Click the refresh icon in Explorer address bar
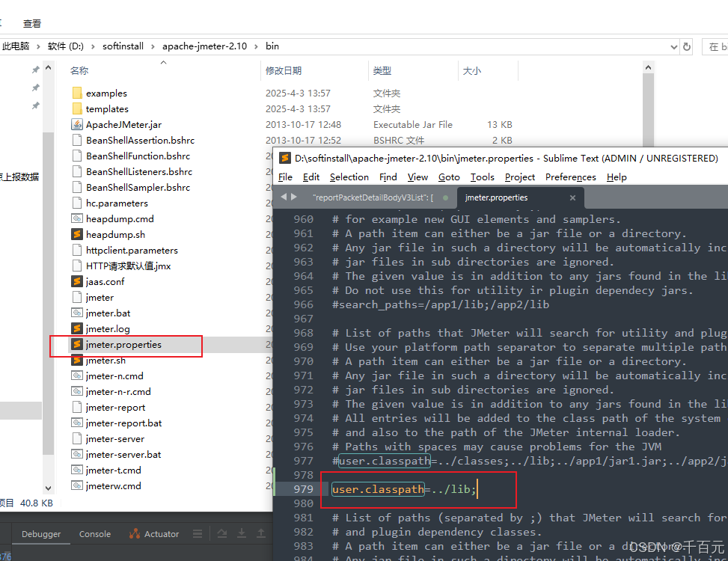Viewport: 728px width, 561px height. click(687, 46)
